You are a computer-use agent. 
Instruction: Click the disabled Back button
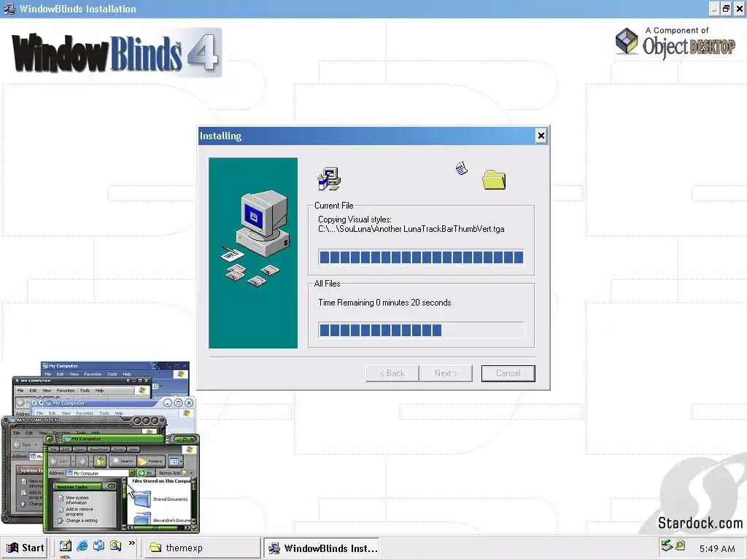point(392,373)
